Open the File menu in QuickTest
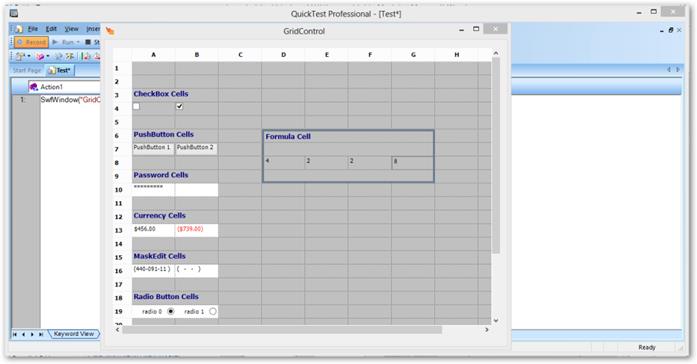 point(33,29)
